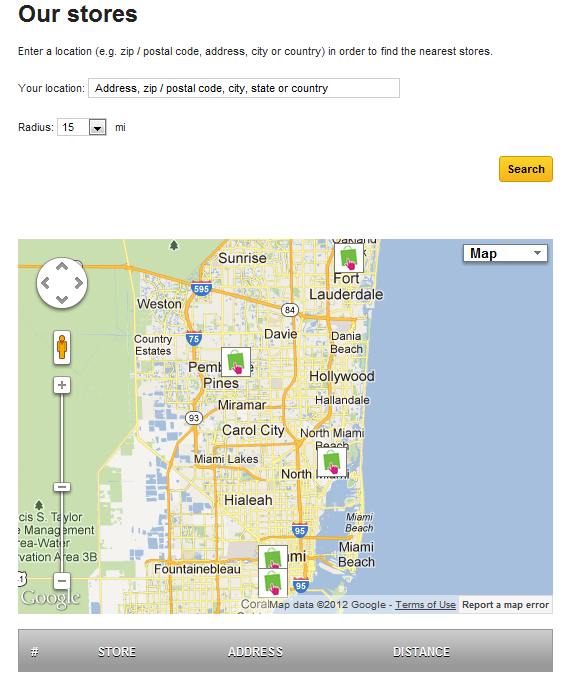Open the Map type dropdown
The image size is (571, 691).
pos(505,253)
